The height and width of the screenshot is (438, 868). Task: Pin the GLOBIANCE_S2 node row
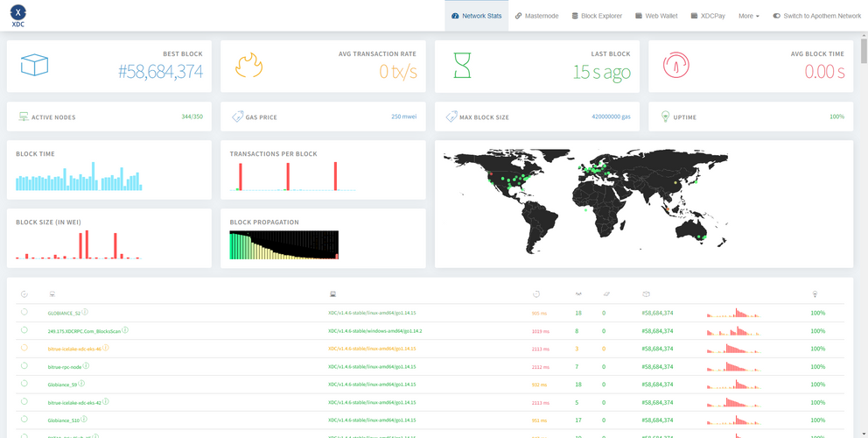tap(24, 312)
